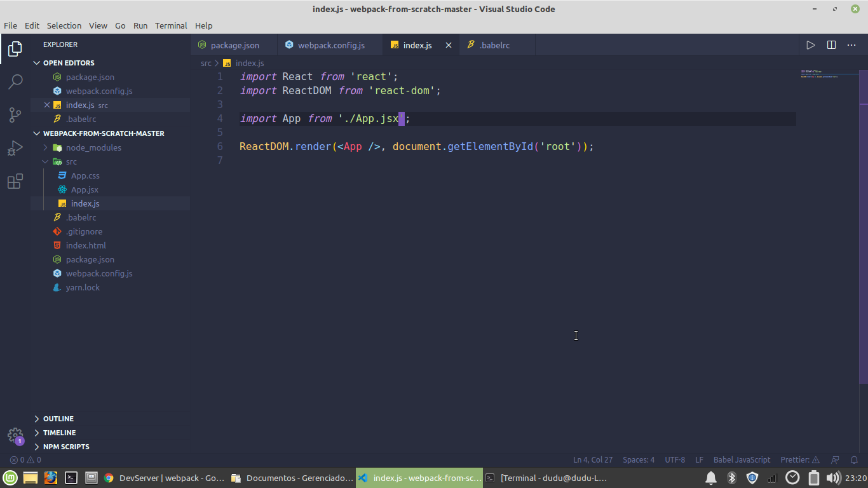Change file encoding via UTF-8
Viewport: 868px width, 488px height.
[675, 460]
